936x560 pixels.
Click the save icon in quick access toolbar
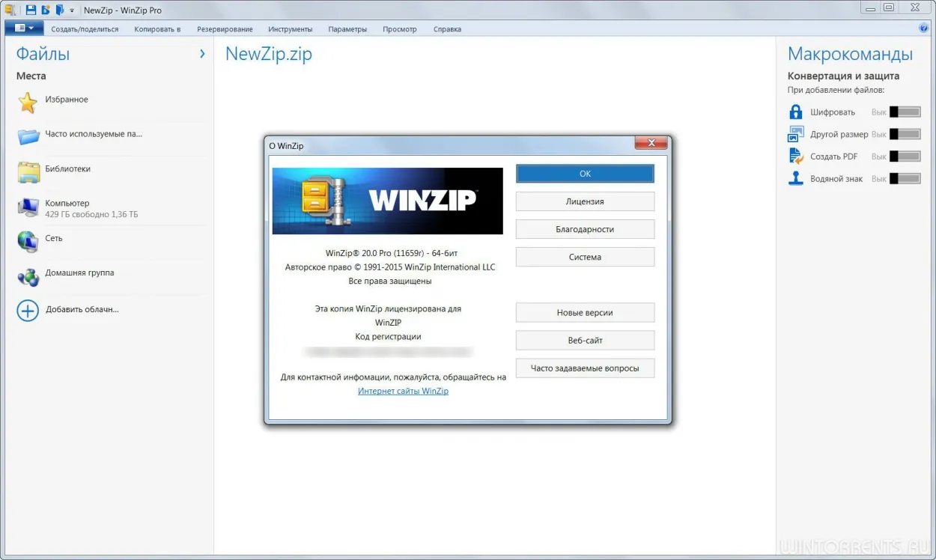pyautogui.click(x=31, y=10)
